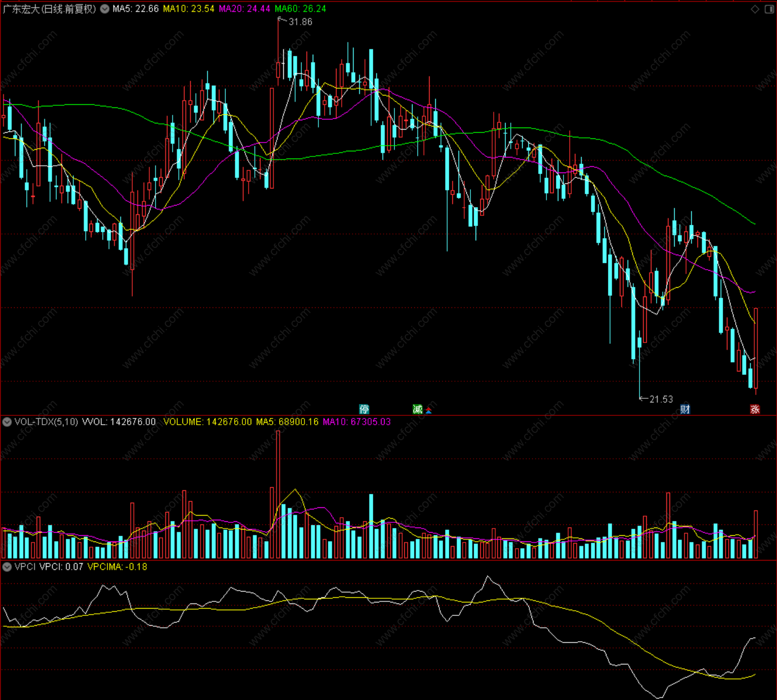The image size is (777, 700).
Task: Select the MA5: 22.66 label
Action: [x=135, y=9]
